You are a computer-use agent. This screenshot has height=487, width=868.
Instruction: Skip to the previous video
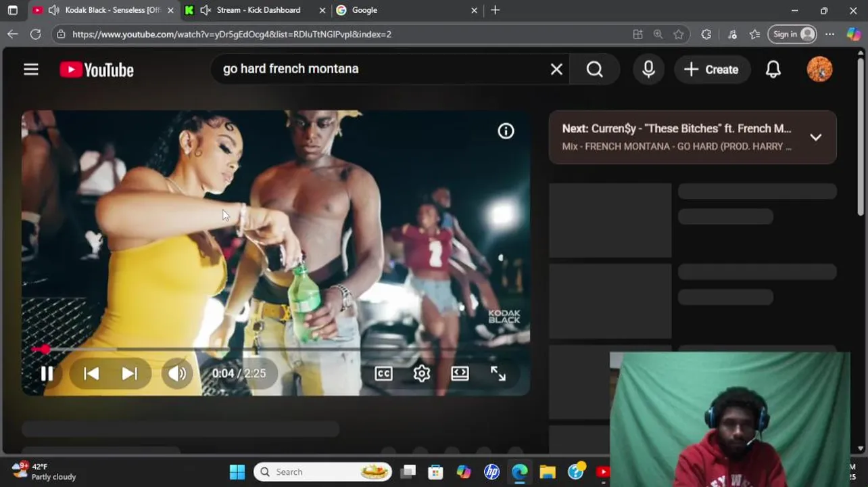(91, 373)
